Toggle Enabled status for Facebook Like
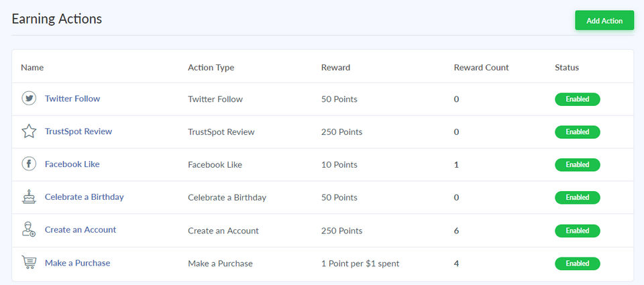The image size is (644, 285). coord(577,165)
